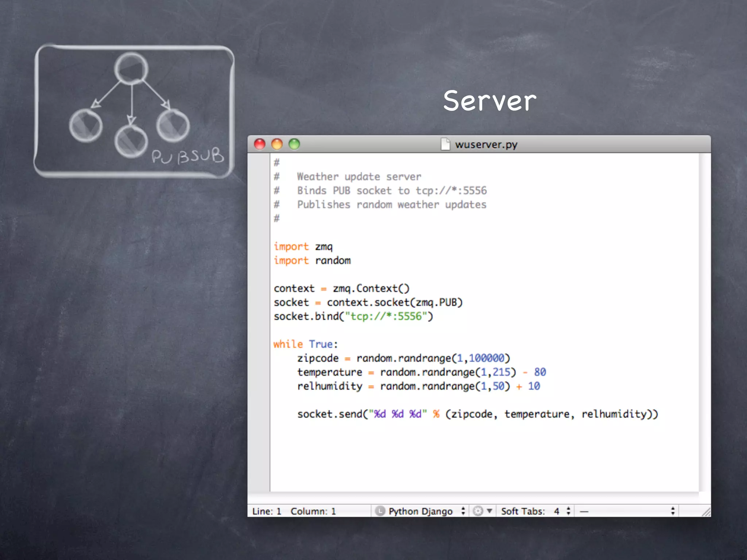747x560 pixels.
Task: Click the green zoom window button
Action: click(294, 144)
